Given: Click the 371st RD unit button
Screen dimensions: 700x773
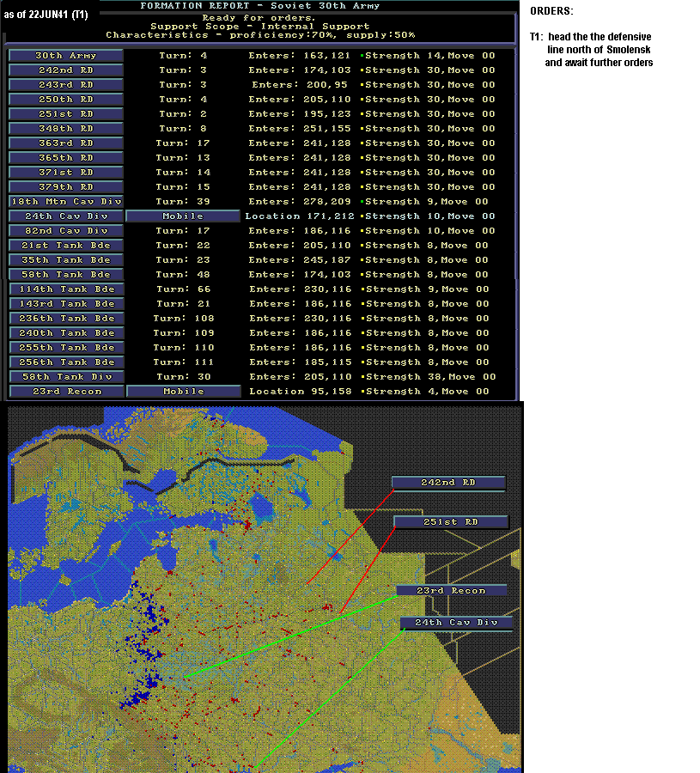Looking at the screenshot, I should coord(65,173).
